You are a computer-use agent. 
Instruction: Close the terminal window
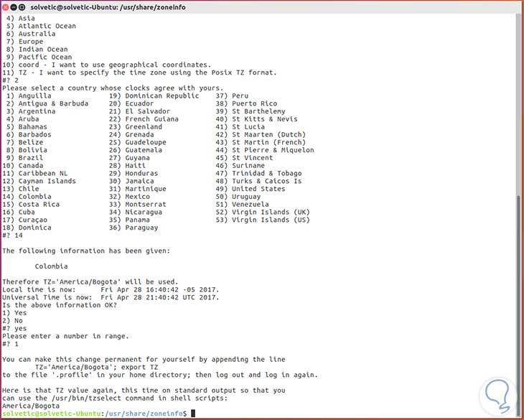(x=5, y=7)
